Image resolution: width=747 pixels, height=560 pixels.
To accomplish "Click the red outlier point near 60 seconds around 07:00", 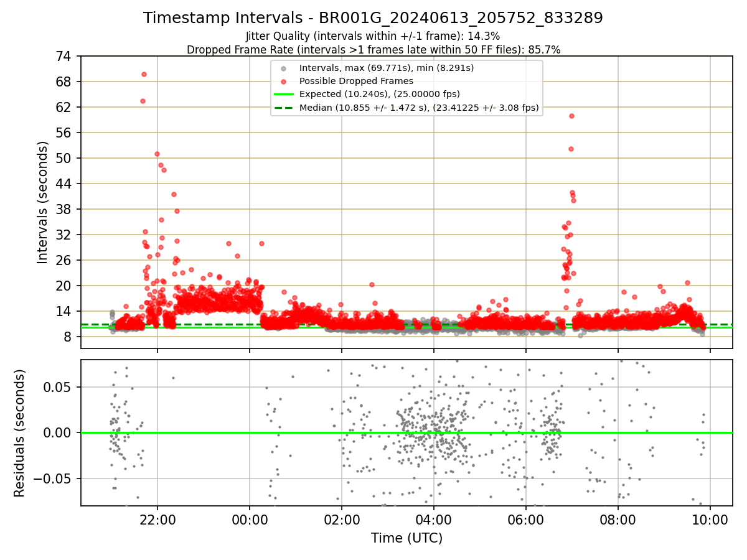I will (571, 116).
